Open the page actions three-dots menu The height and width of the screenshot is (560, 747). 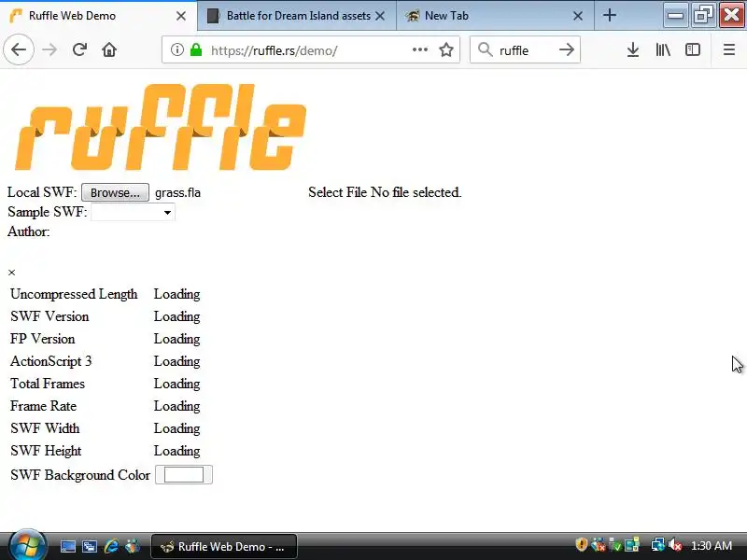(x=419, y=49)
